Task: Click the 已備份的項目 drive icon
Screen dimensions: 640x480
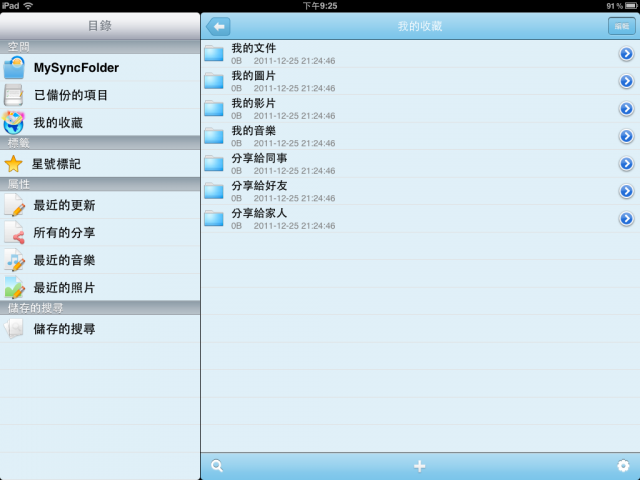Action: click(13, 95)
